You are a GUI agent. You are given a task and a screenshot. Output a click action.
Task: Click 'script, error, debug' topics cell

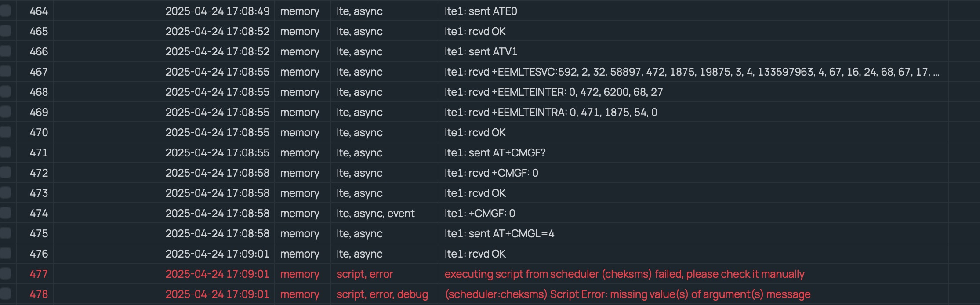pyautogui.click(x=382, y=294)
